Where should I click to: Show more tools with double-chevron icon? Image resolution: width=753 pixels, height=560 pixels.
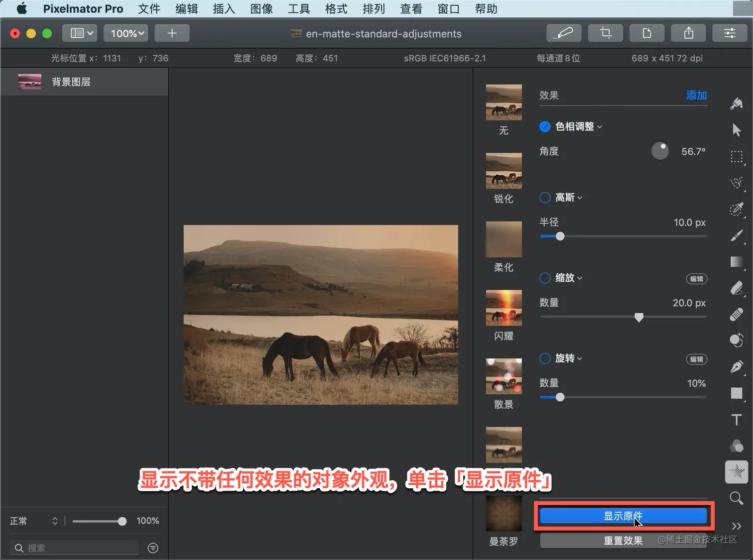point(737,526)
